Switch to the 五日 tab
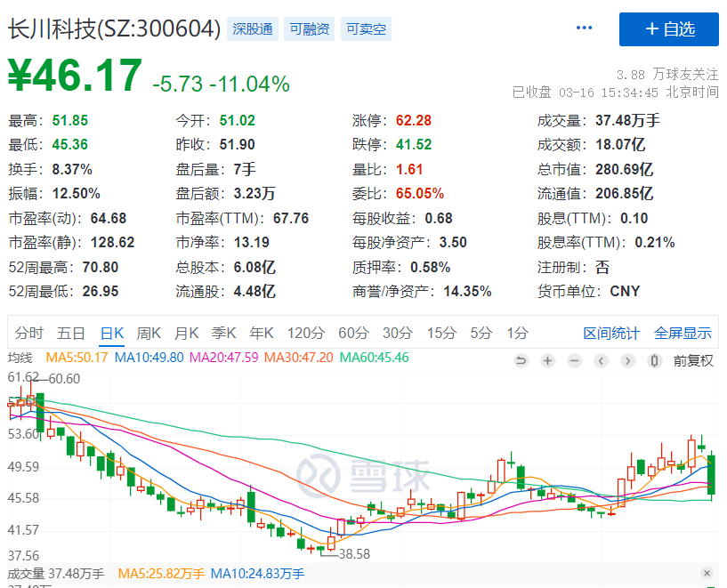 click(x=70, y=333)
